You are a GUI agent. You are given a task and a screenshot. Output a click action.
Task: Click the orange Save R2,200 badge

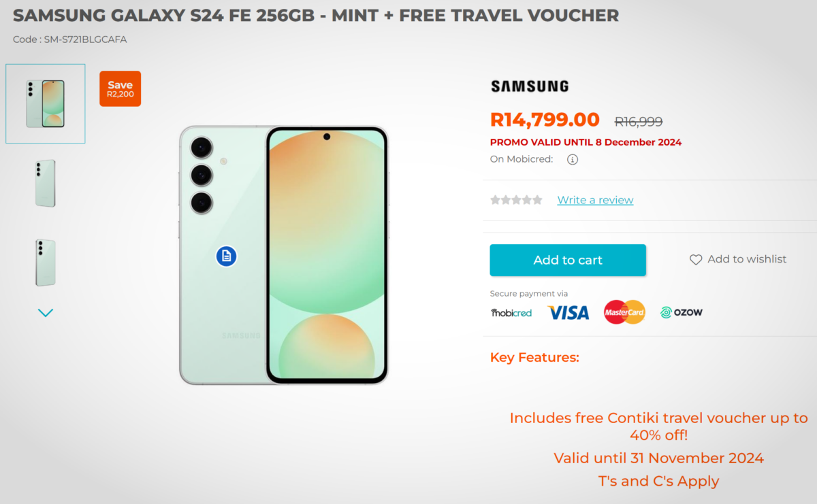click(x=120, y=88)
